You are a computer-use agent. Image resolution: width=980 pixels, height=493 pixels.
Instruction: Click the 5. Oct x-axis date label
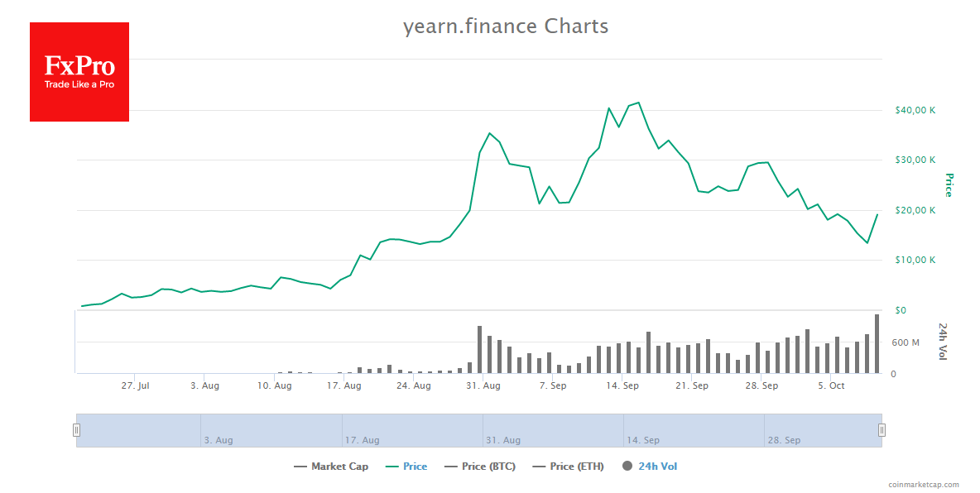click(x=831, y=385)
